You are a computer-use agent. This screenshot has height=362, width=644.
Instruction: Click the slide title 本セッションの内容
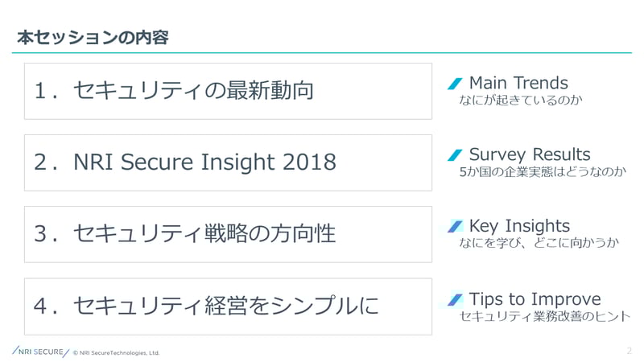coord(93,37)
